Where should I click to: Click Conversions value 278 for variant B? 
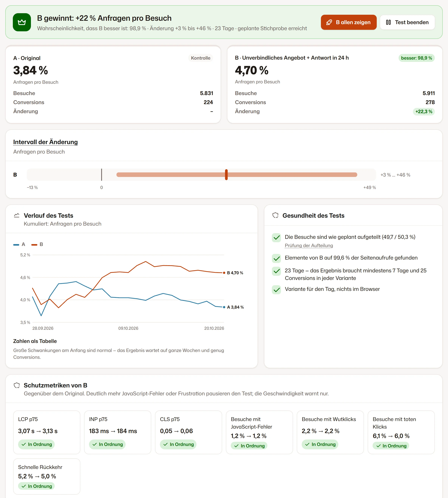point(430,102)
